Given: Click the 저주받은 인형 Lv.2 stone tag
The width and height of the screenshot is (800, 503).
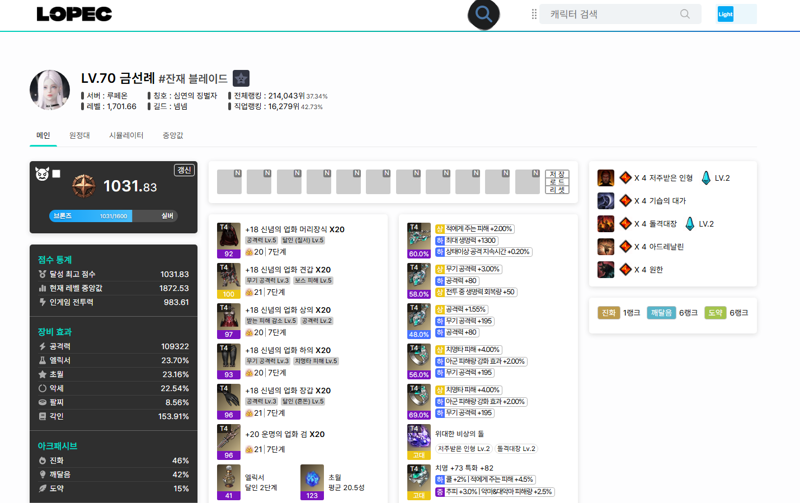Looking at the screenshot, I should (464, 448).
